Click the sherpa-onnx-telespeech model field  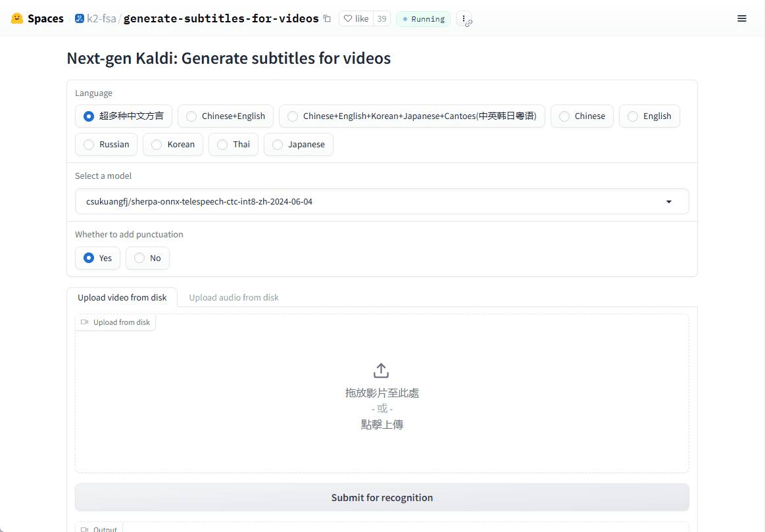pos(382,201)
